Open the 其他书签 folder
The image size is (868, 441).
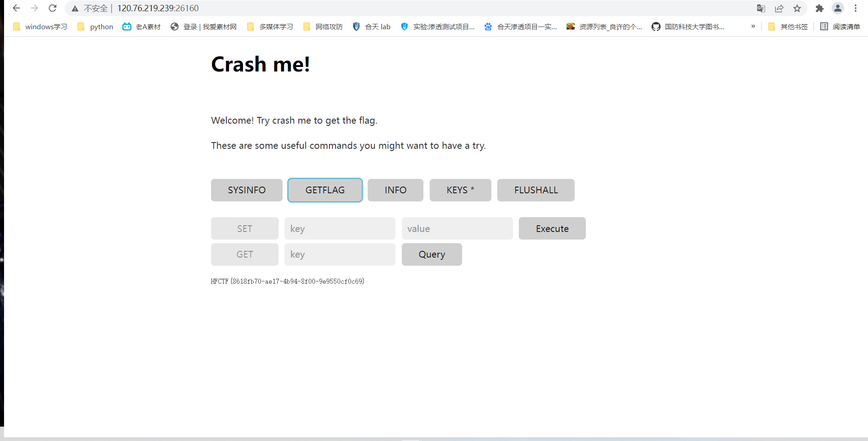pyautogui.click(x=788, y=27)
